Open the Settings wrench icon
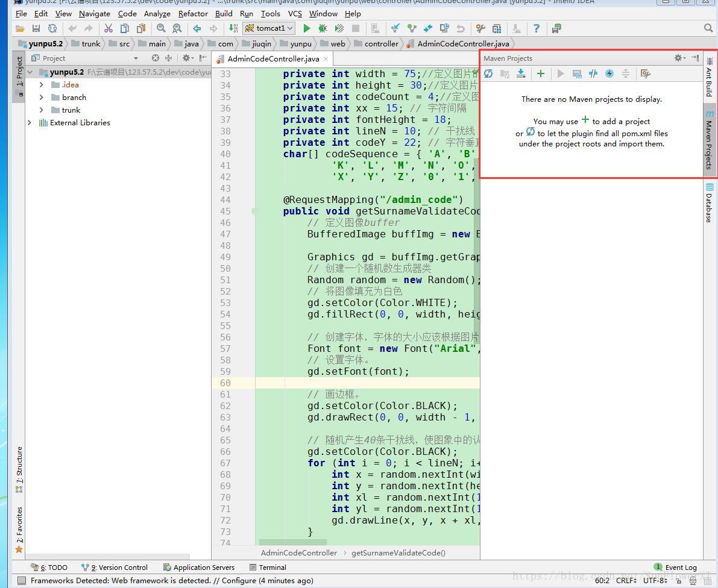The image size is (718, 588). pyautogui.click(x=480, y=28)
